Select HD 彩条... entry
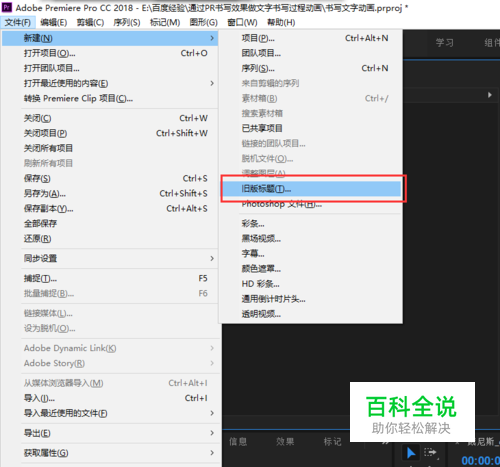 click(311, 284)
